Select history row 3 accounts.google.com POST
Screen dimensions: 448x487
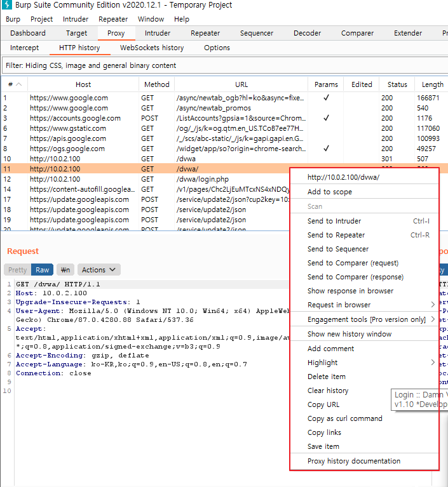[x=224, y=118]
